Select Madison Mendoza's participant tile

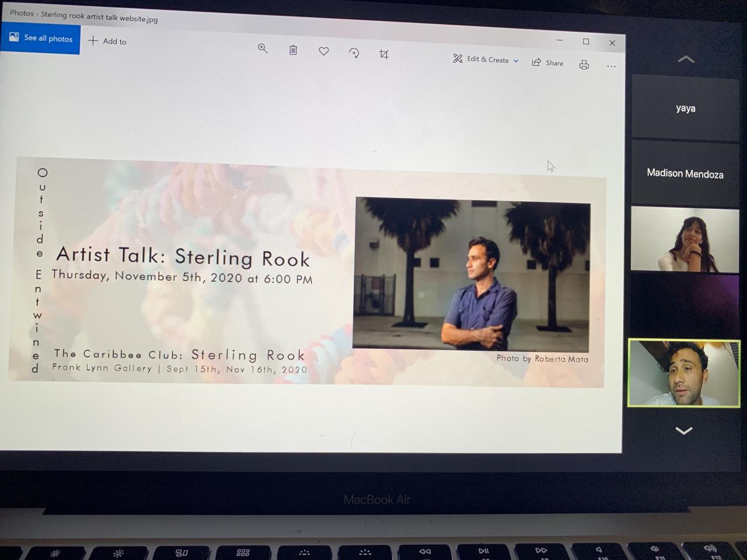click(685, 173)
